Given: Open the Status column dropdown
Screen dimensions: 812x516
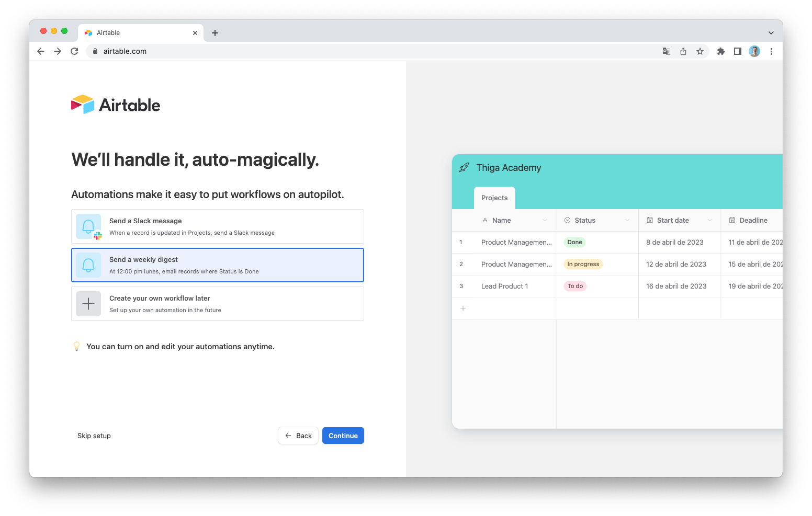Looking at the screenshot, I should coord(627,220).
